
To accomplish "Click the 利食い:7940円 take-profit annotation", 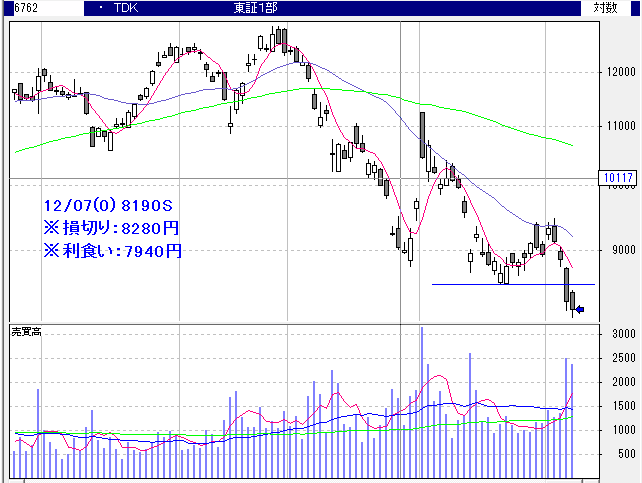I will 112,251.
